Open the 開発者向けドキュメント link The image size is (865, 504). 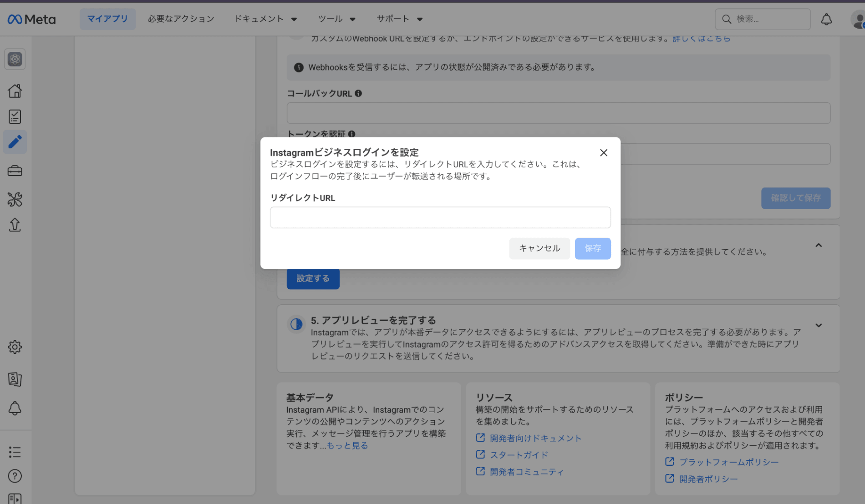click(535, 438)
